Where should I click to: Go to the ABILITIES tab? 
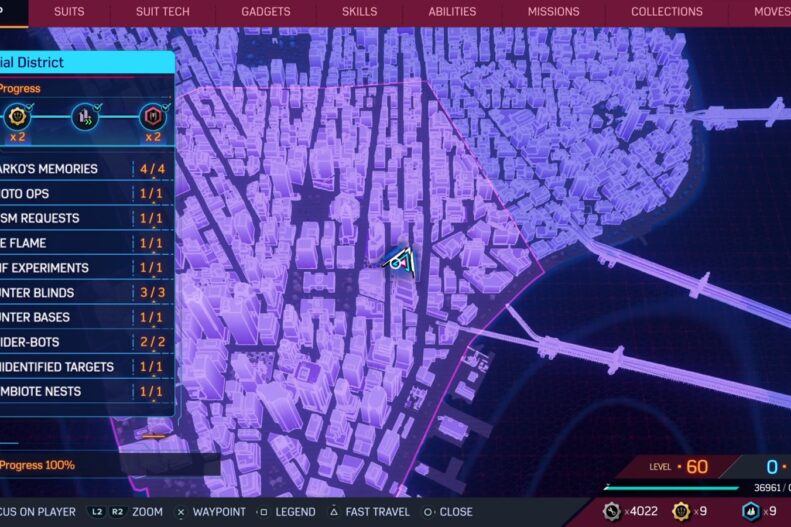tap(452, 12)
